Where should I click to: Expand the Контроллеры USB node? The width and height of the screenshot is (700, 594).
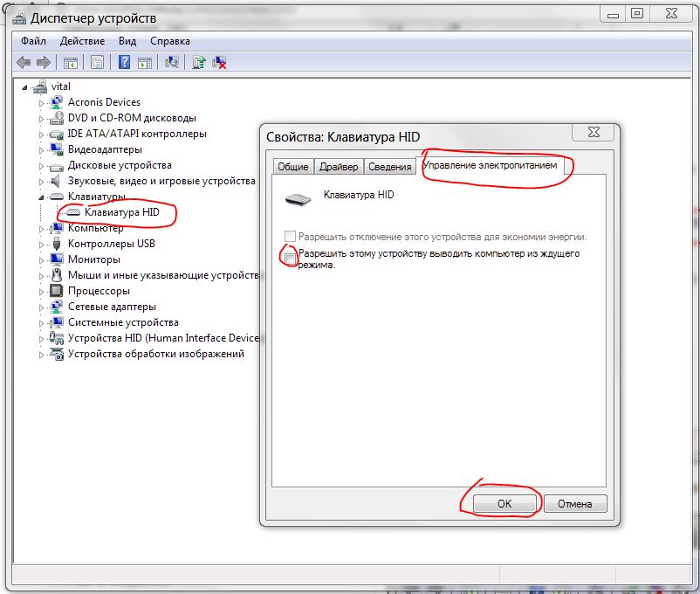coord(41,245)
